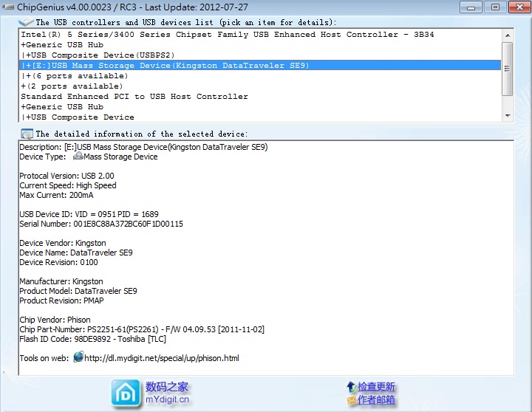This screenshot has width=532, height=412.
Task: Click the Manufacturer: Kingston line
Action: 61,281
